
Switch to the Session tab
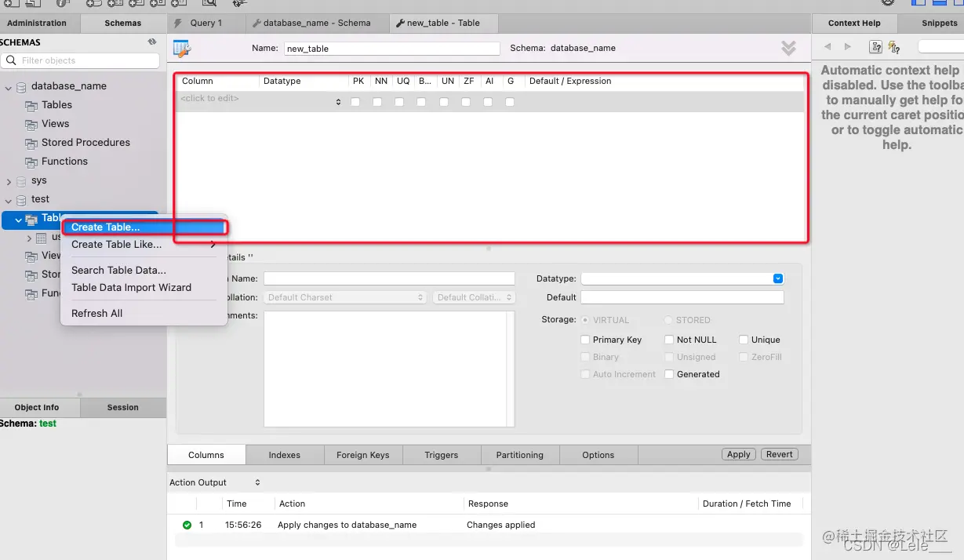pyautogui.click(x=123, y=407)
